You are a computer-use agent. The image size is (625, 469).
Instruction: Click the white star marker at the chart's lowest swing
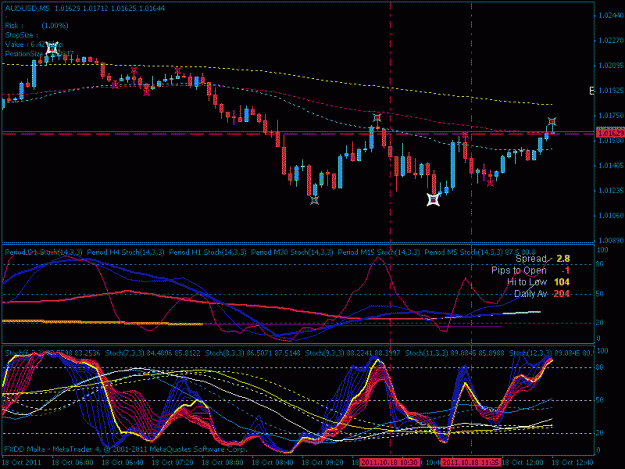[433, 199]
